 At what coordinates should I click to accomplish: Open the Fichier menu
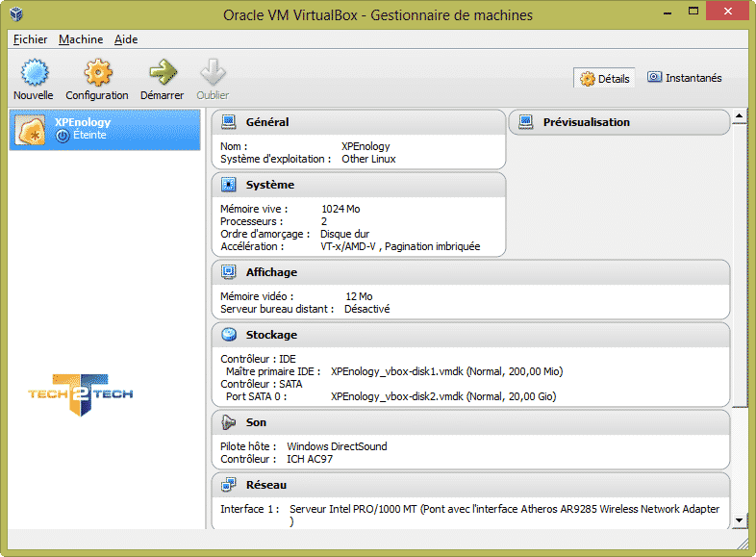(30, 39)
